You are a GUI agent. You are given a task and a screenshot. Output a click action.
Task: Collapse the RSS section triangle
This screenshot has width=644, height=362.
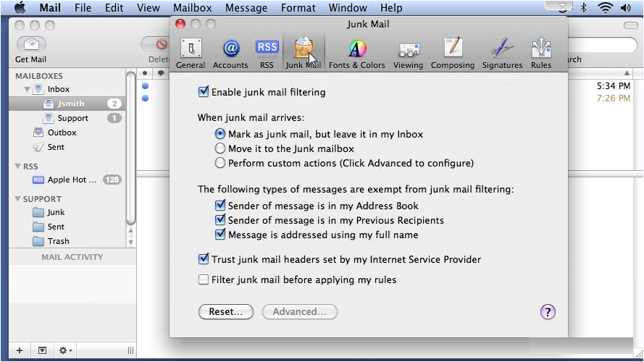tap(17, 167)
